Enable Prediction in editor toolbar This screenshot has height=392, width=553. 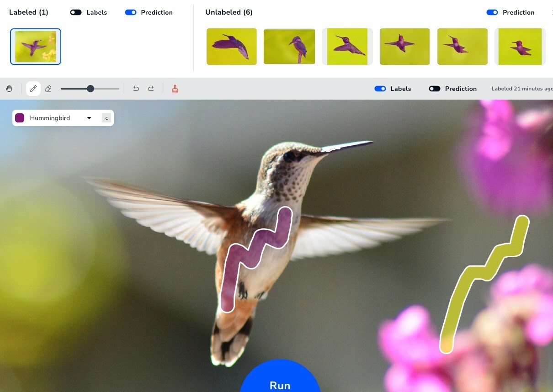(434, 89)
